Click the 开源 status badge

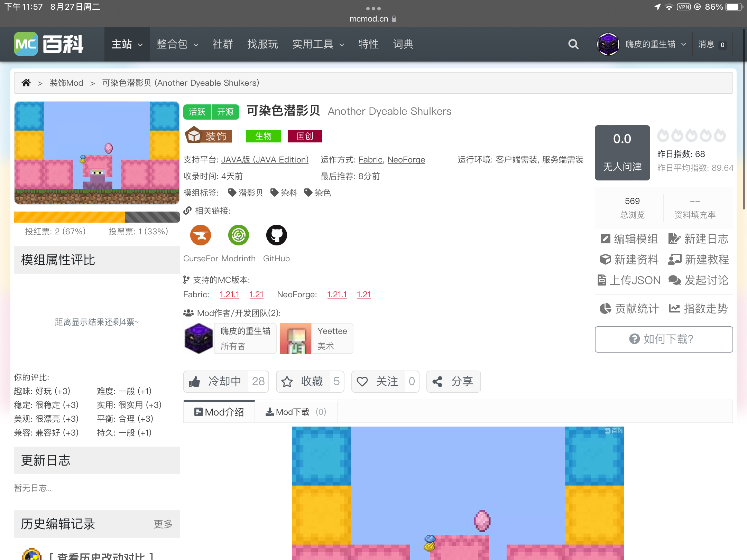click(225, 112)
